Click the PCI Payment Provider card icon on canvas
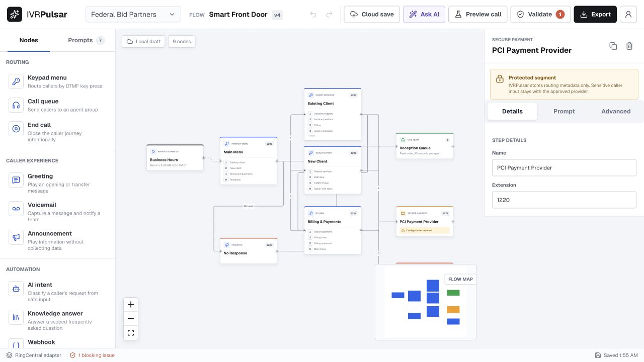The height and width of the screenshot is (362, 644). coord(403,213)
